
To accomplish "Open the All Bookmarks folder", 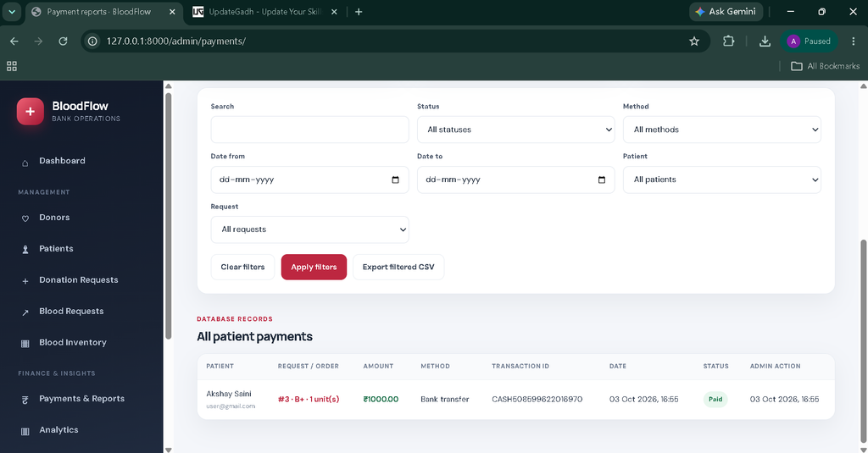I will click(x=826, y=66).
